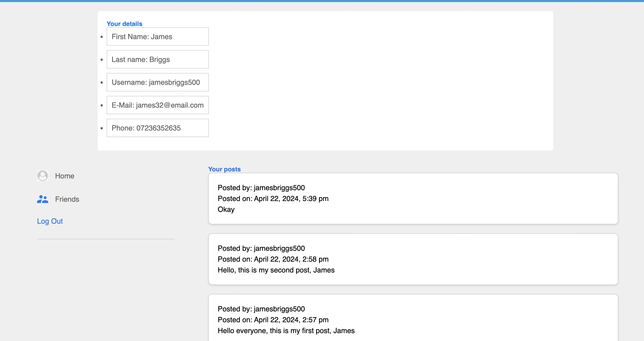Click the First Name: James field

tap(157, 37)
